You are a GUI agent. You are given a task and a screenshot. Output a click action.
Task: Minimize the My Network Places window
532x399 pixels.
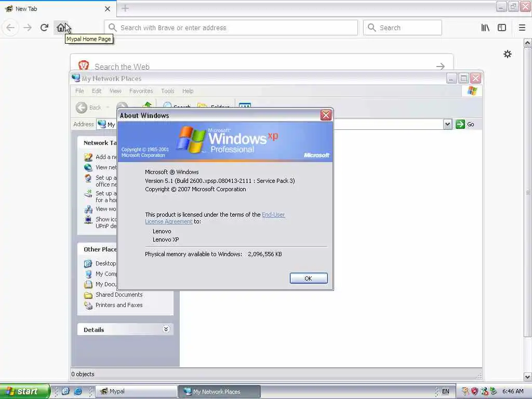click(451, 78)
